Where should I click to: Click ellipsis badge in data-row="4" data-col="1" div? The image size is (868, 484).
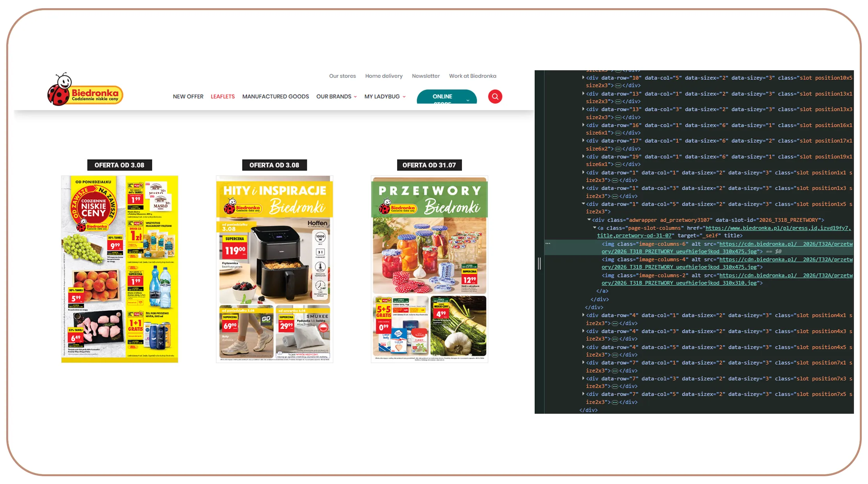[615, 323]
